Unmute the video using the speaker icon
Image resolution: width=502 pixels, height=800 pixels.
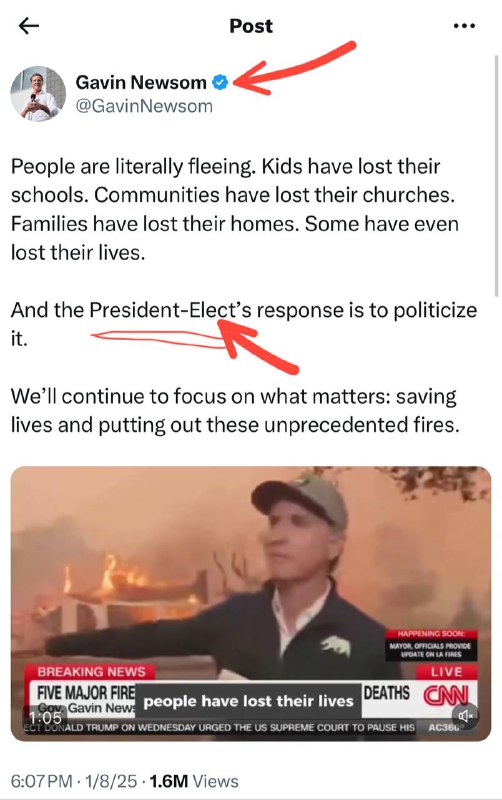pyautogui.click(x=465, y=716)
